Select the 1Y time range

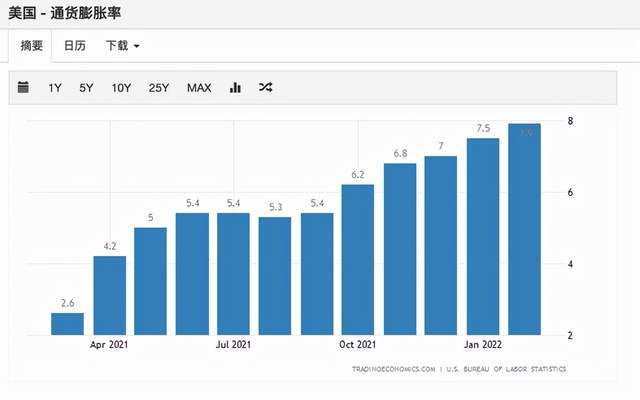coord(55,88)
